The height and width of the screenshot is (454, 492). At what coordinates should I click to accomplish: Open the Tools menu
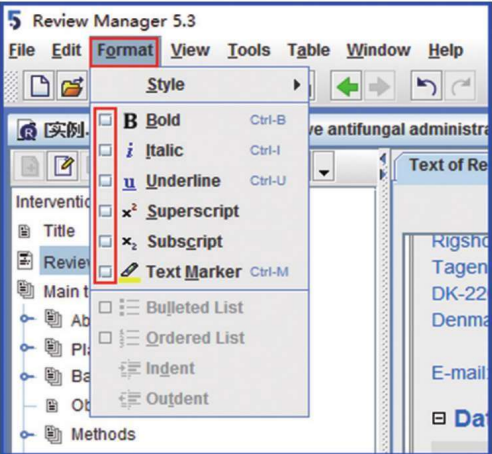[x=249, y=51]
